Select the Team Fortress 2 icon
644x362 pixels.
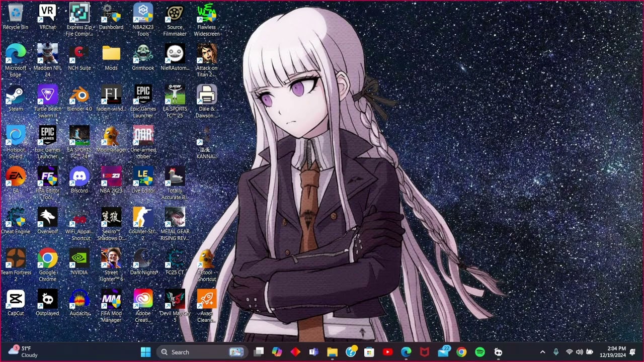pyautogui.click(x=16, y=265)
